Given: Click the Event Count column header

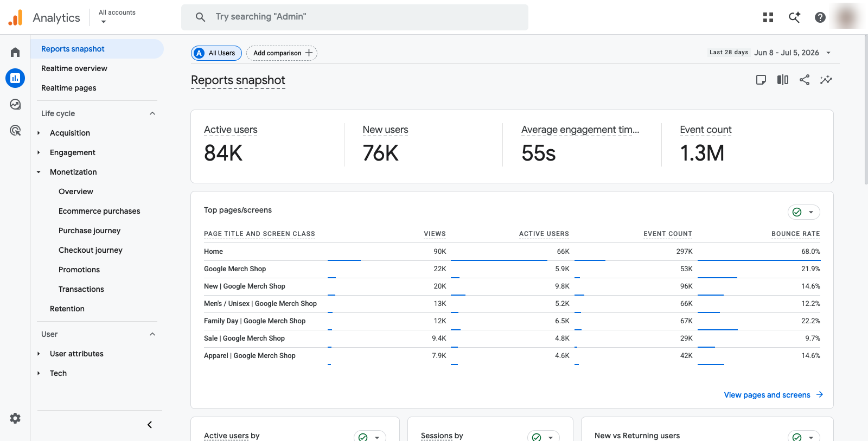Looking at the screenshot, I should (668, 234).
